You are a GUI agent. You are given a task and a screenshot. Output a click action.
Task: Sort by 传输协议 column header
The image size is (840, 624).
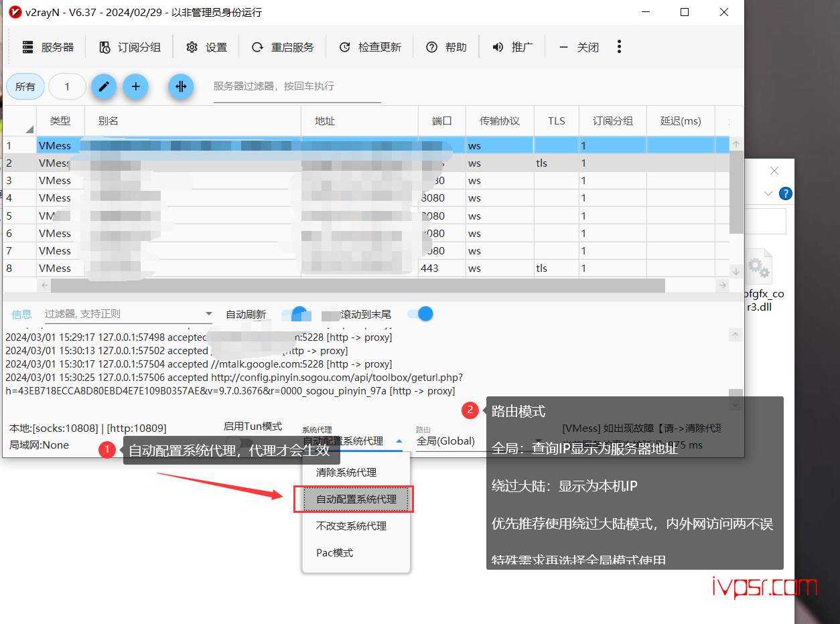coord(500,121)
